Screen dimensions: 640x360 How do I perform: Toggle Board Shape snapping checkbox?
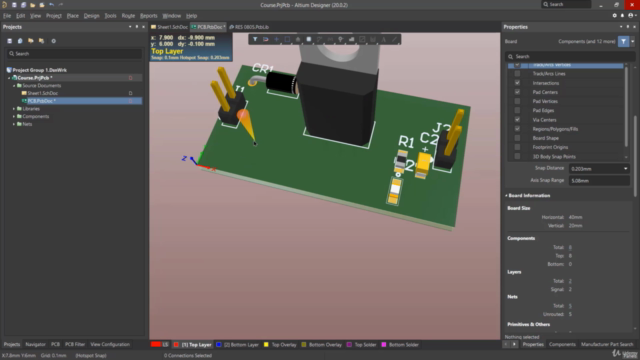(x=517, y=138)
